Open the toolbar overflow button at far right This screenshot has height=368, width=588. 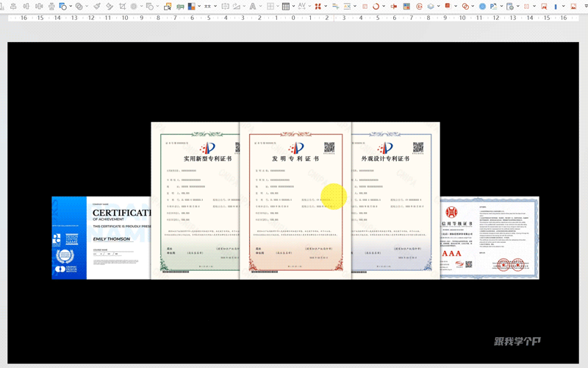585,7
